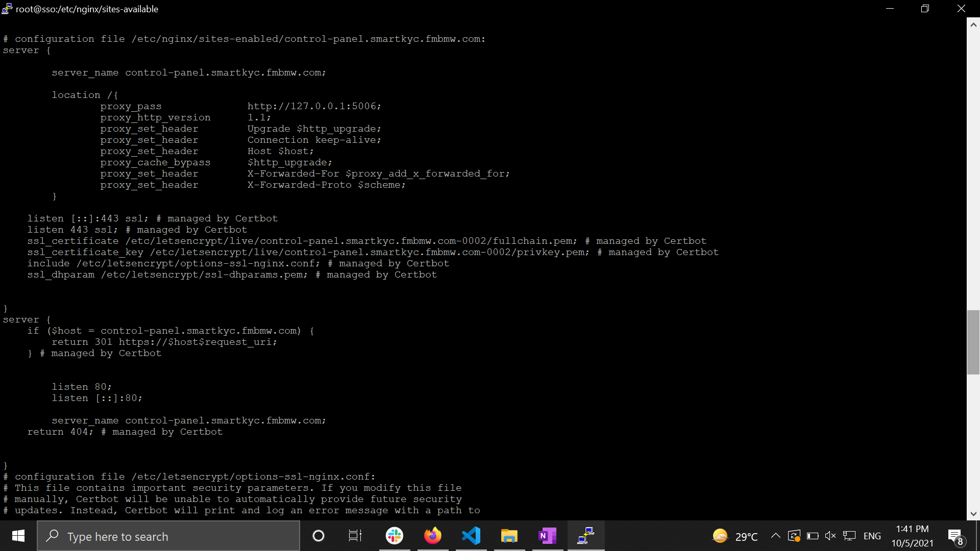Click the weather widget showing 29°C

coord(735,536)
